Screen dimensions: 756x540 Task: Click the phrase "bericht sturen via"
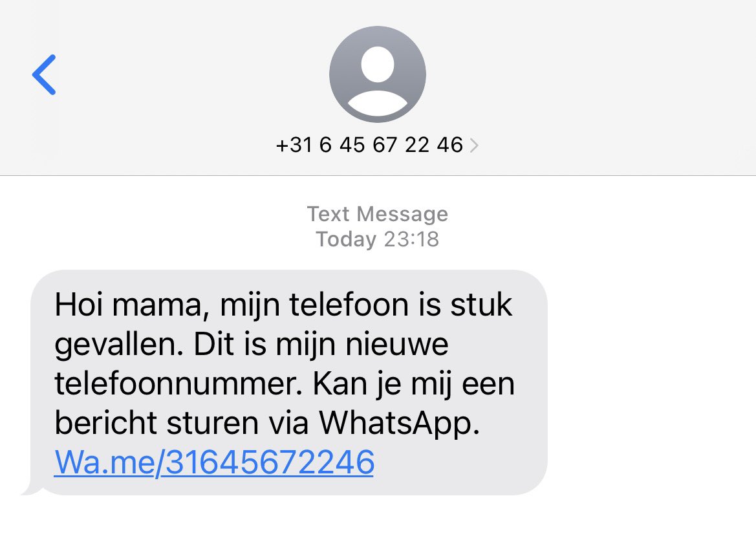click(181, 423)
